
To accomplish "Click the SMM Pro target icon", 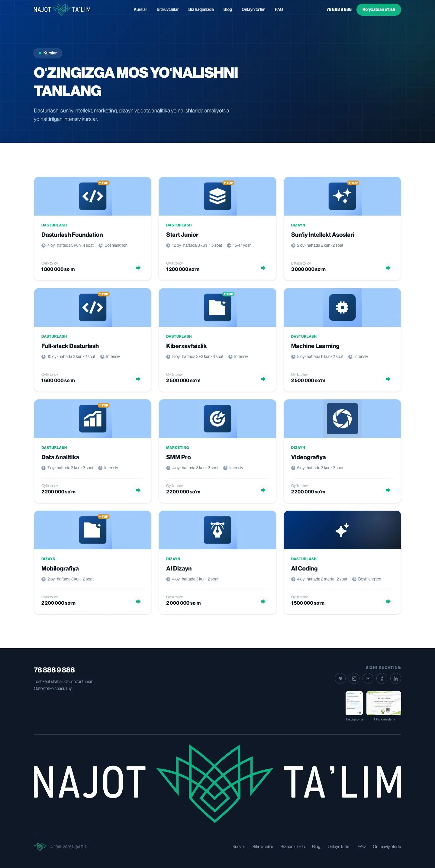I will point(217,418).
